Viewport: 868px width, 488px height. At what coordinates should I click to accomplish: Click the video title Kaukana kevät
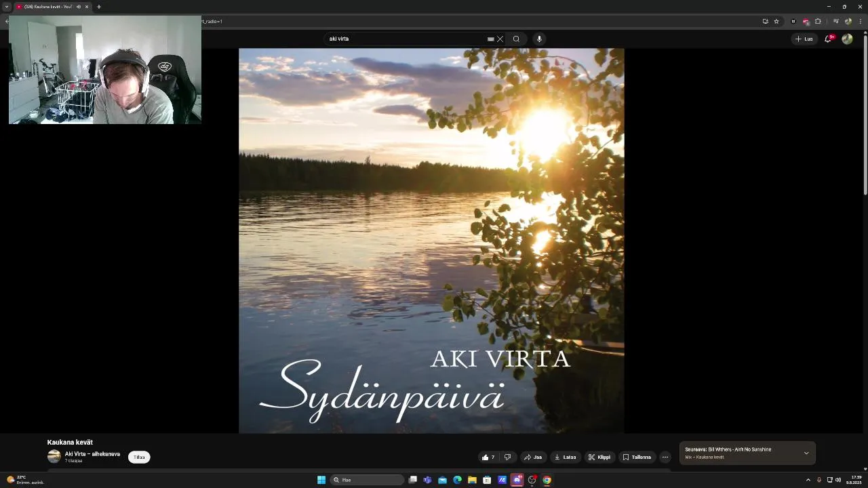tap(70, 442)
